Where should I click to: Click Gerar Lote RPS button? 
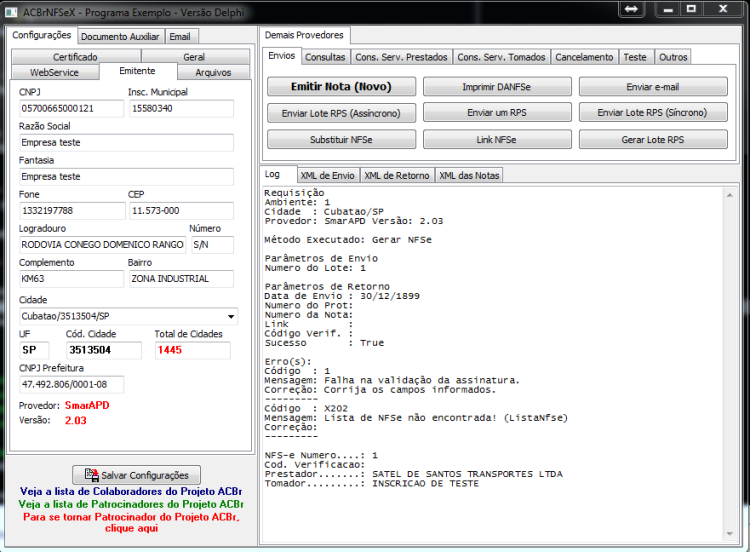(653, 139)
